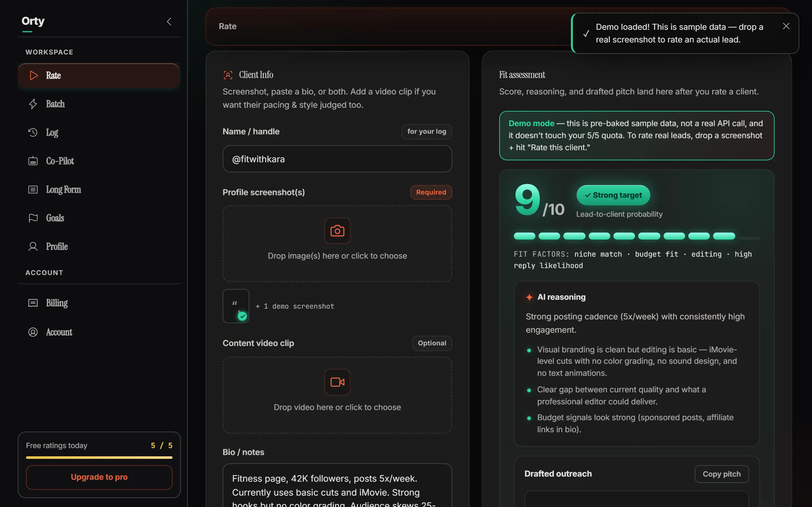This screenshot has height=507, width=812.
Task: Open Co-Pilot using the robot icon
Action: click(33, 161)
